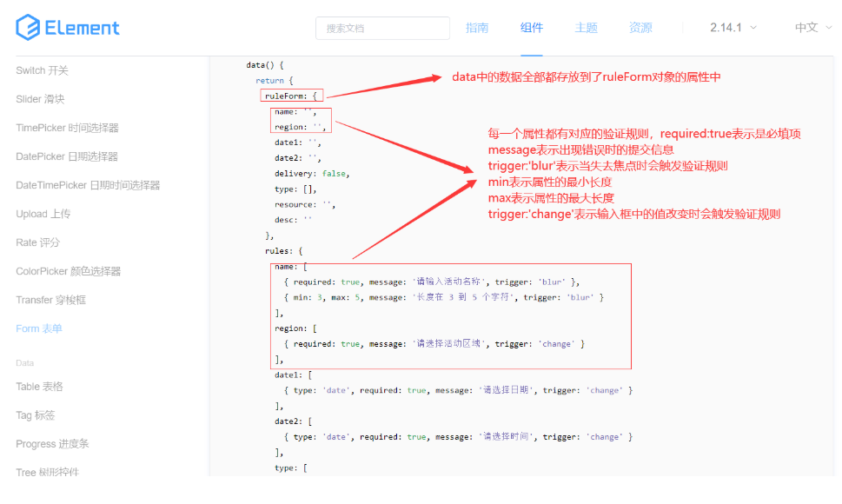
Task: Open the 2.14.1 version dropdown
Action: coord(733,28)
